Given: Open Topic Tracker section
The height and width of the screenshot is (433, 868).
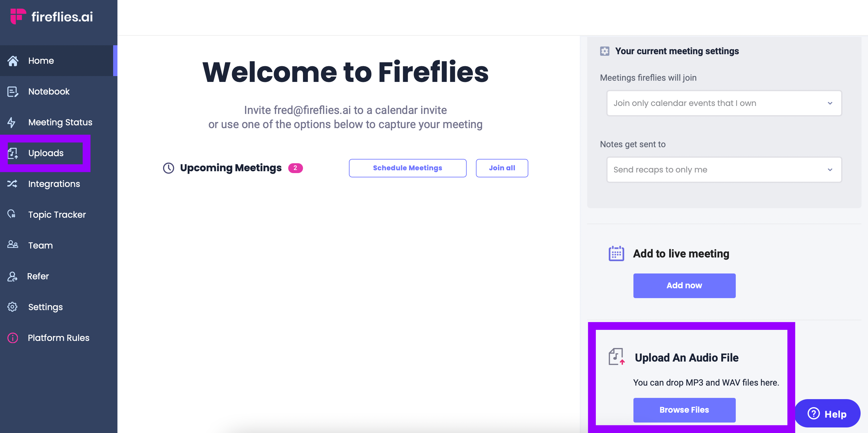Looking at the screenshot, I should [x=56, y=214].
